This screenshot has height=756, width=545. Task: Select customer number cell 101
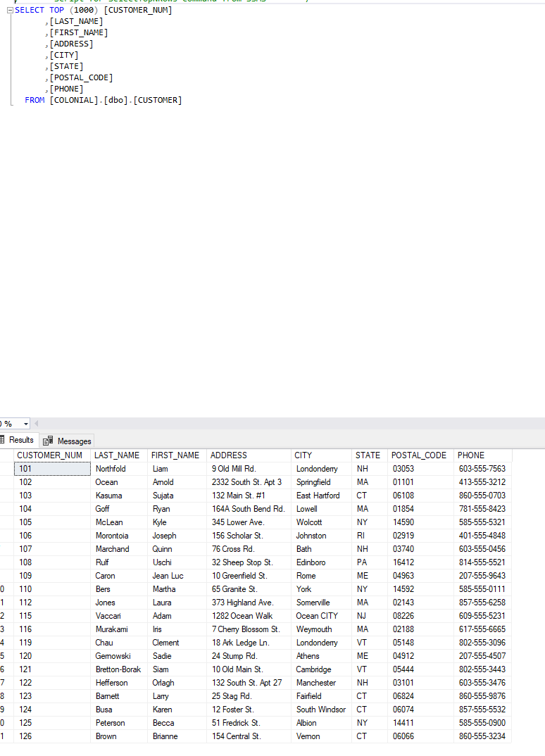(52, 469)
